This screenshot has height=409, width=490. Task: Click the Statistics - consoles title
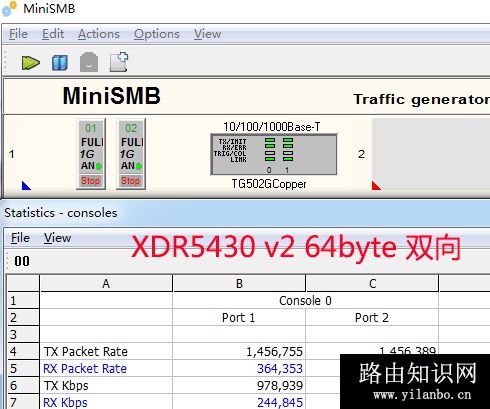pos(61,213)
